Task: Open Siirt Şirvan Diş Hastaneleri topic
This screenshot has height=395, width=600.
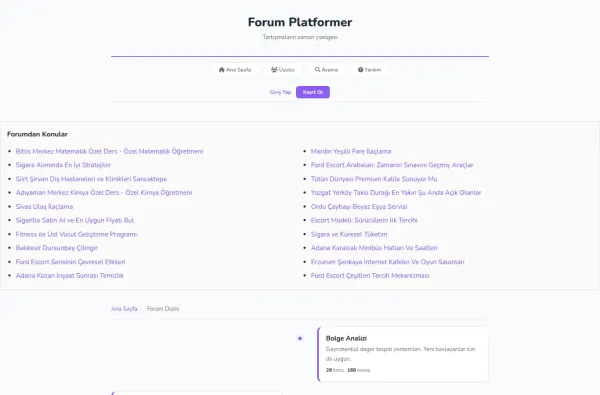Action: click(x=91, y=179)
